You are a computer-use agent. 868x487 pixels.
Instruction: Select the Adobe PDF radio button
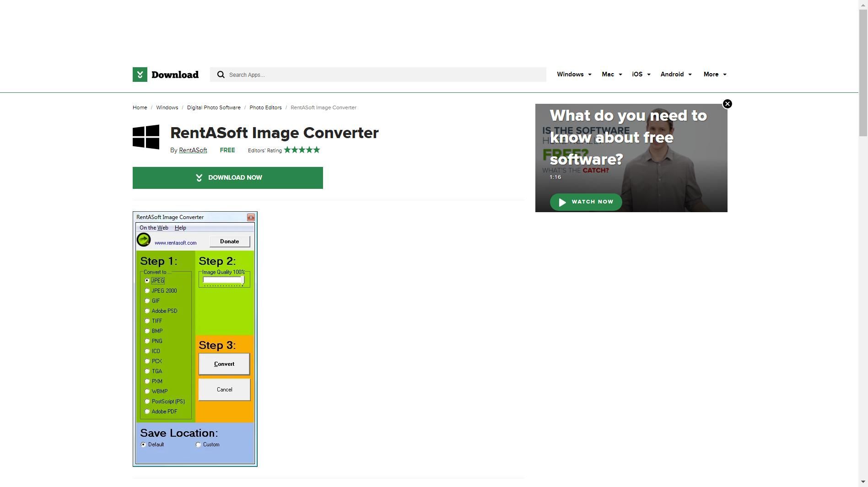[x=147, y=411]
